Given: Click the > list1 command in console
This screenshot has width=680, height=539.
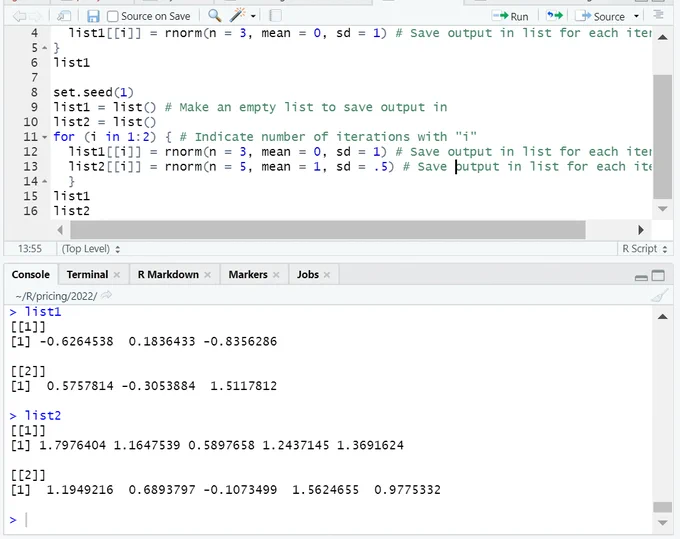Looking at the screenshot, I should (x=35, y=312).
